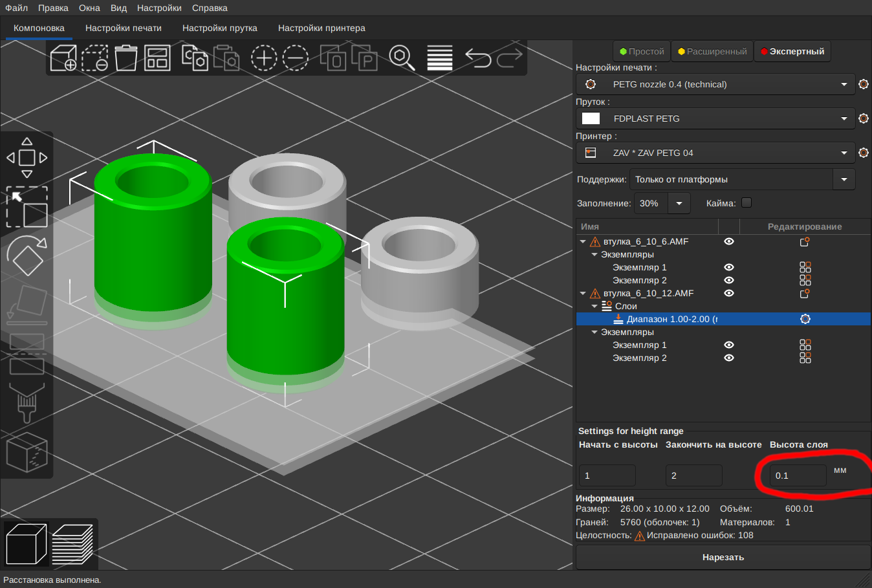Enable the Кайма checkbox
This screenshot has width=872, height=588.
coord(747,202)
